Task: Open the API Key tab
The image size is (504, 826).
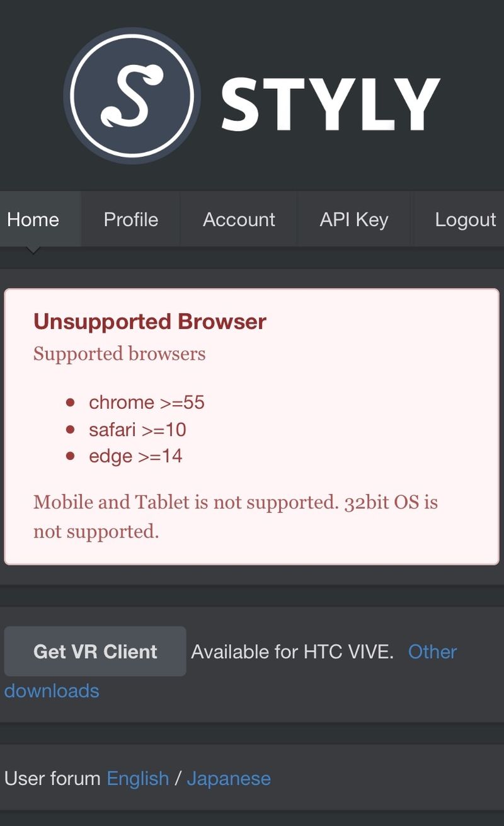Action: pyautogui.click(x=354, y=219)
